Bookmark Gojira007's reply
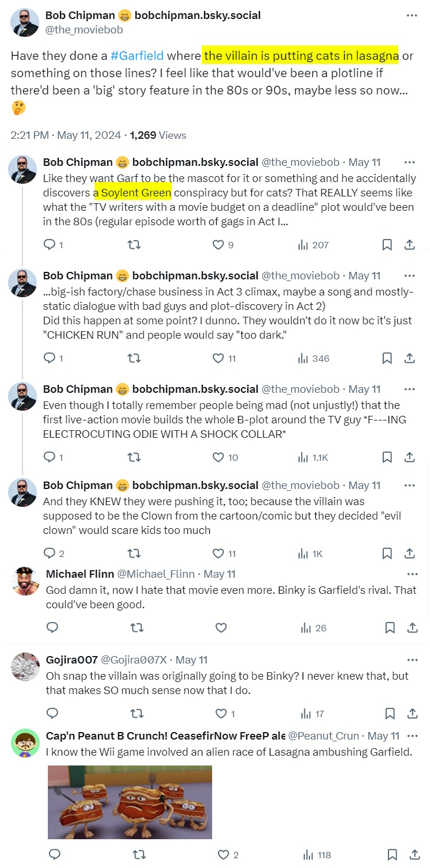The image size is (430, 868). tap(390, 714)
